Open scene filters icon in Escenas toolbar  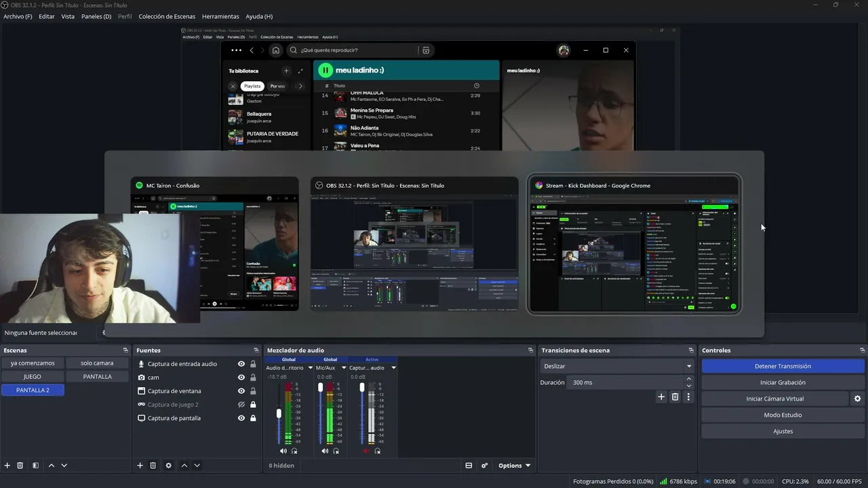[36, 466]
